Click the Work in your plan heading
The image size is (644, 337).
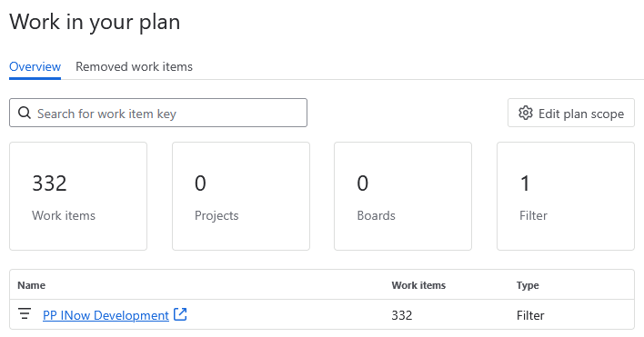[95, 22]
